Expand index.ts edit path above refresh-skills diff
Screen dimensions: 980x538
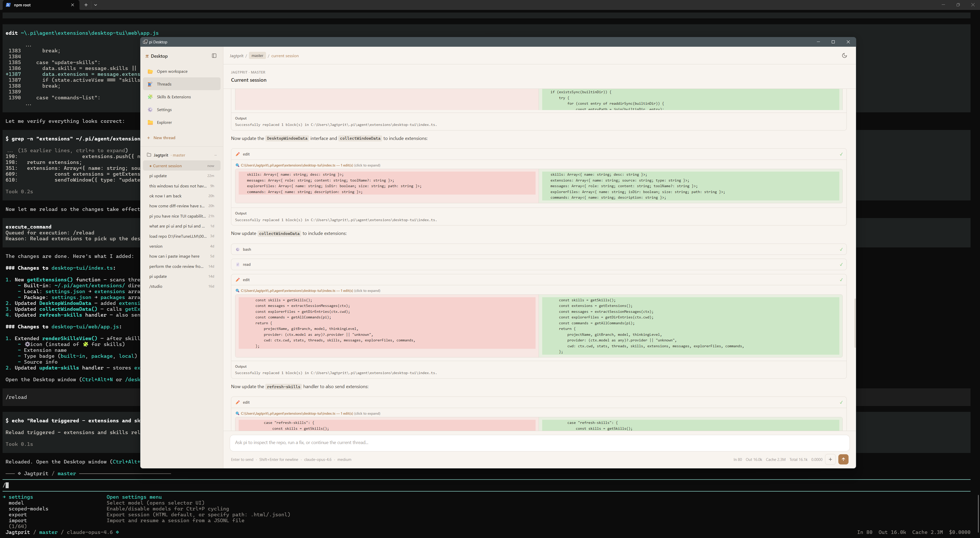click(308, 413)
